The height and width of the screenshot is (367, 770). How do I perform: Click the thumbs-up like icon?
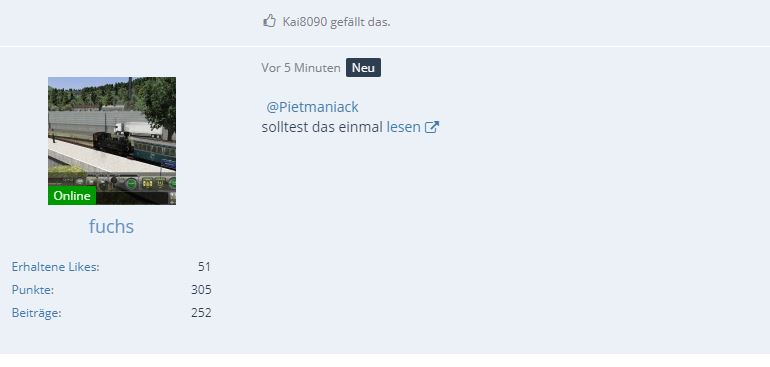269,21
